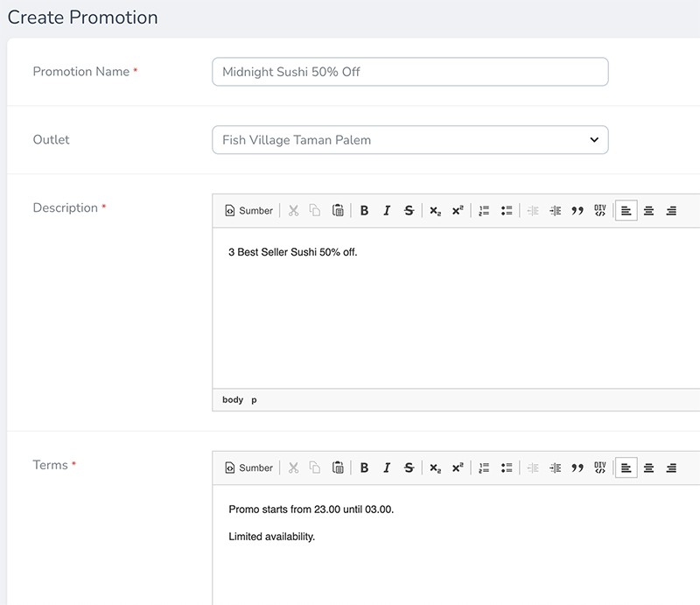
Task: Click Bold in the Description editor toolbar
Action: click(364, 211)
